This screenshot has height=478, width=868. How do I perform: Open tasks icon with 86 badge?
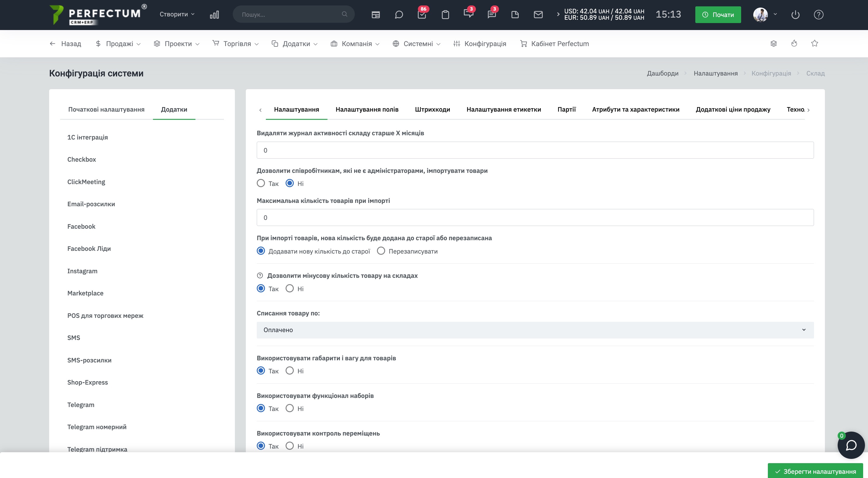[422, 15]
